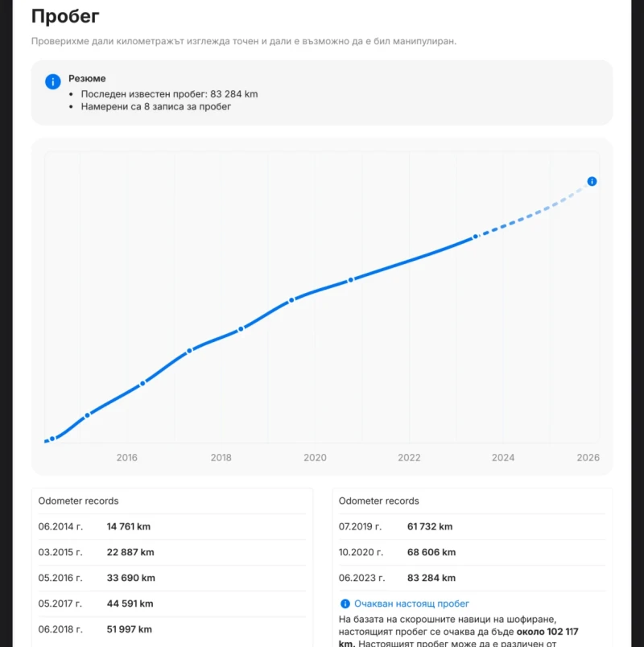
Task: Click the projected mileage info icon on chart
Action: [592, 182]
